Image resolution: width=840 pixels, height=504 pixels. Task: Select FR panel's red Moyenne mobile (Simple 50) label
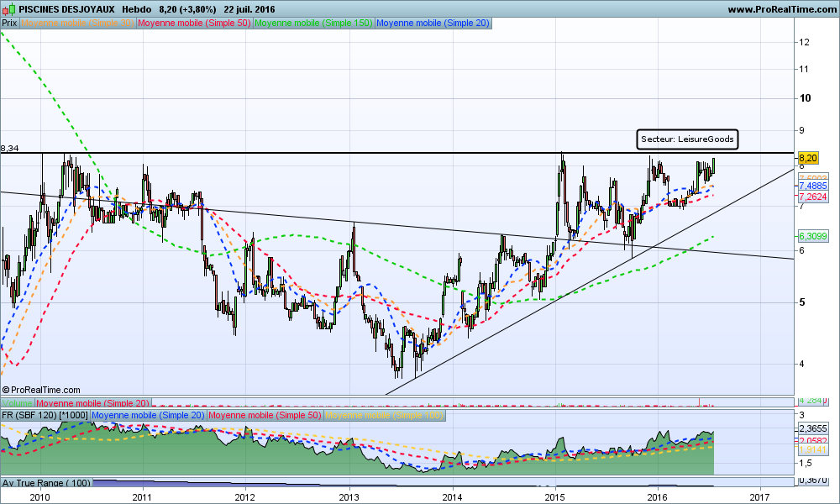265,415
